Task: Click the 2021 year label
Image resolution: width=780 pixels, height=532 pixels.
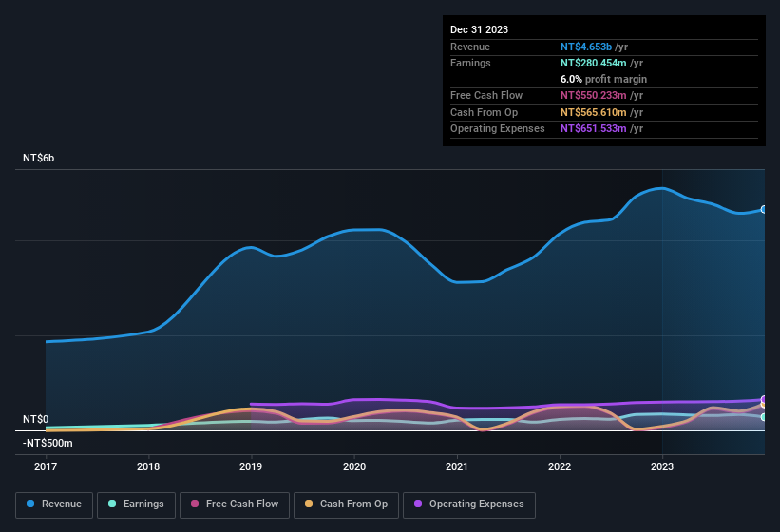Action: (457, 466)
